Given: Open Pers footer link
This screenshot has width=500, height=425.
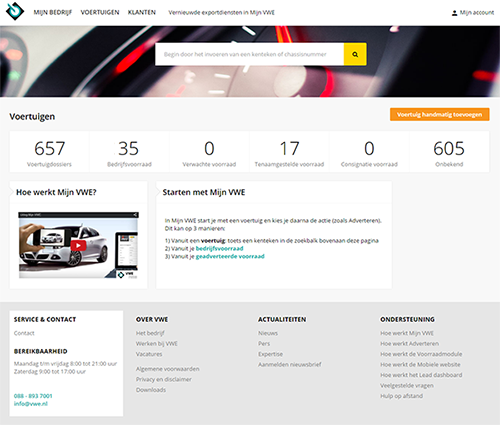Looking at the screenshot, I should pos(264,343).
